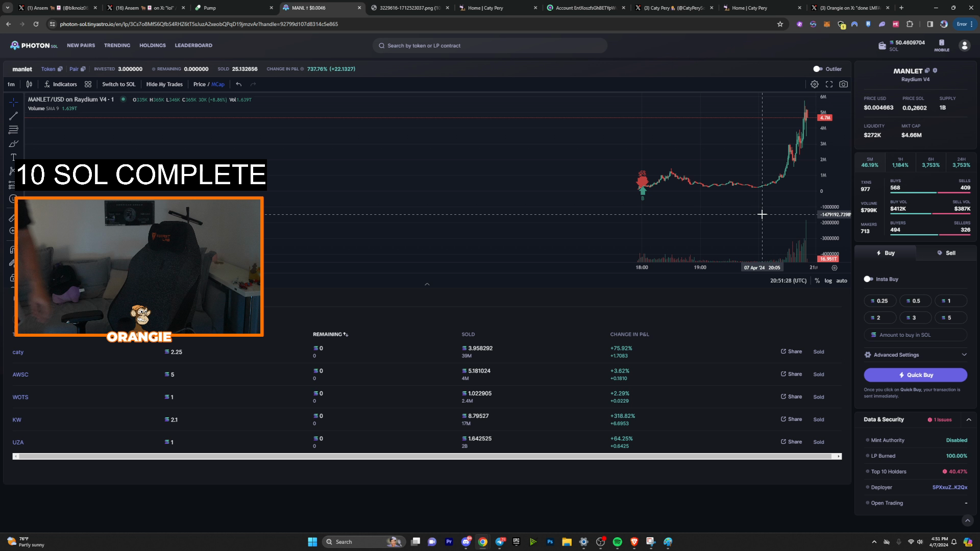Sort by the REMAINING column
Viewport: 980px width, 551px height.
tap(330, 334)
